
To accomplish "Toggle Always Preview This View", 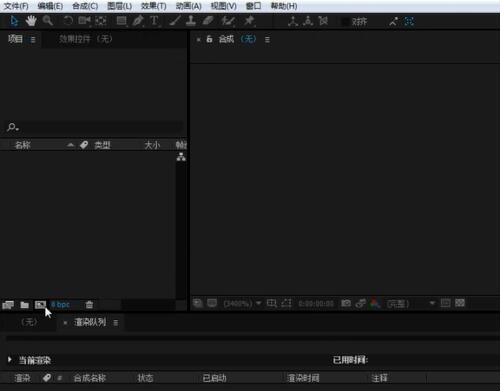I will (198, 303).
